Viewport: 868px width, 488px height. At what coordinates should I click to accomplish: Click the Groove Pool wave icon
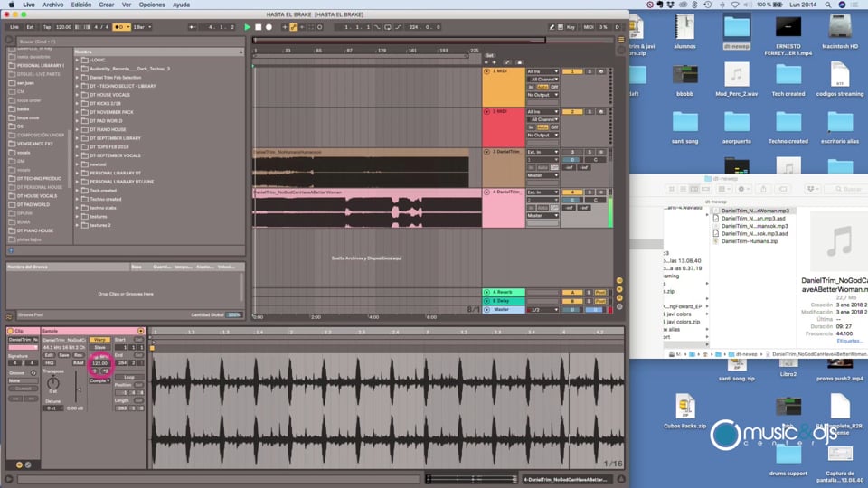9,316
